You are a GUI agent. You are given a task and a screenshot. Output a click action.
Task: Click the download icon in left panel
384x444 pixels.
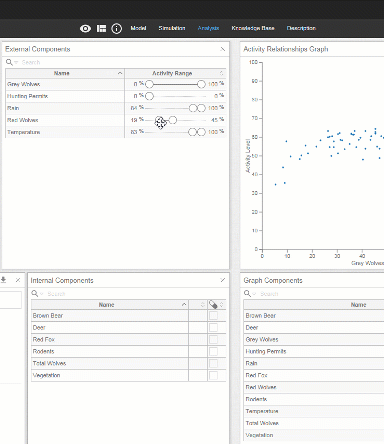point(3,280)
